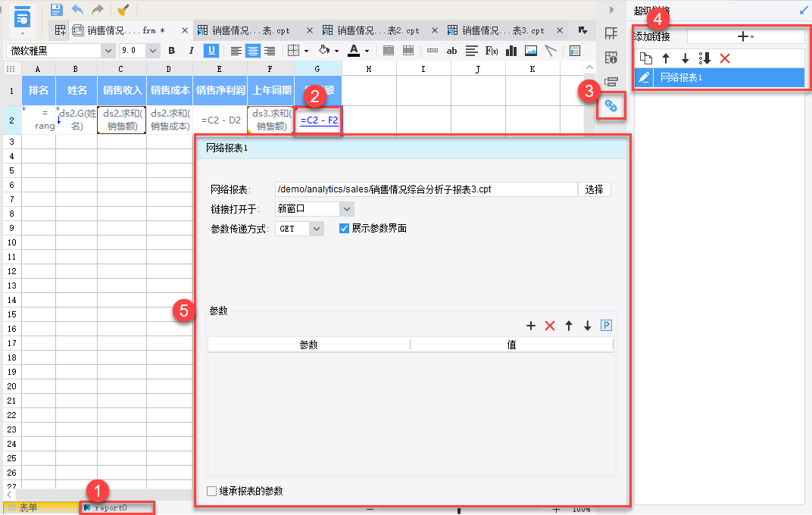Click the merge cells icon
812x515 pixels.
click(389, 51)
